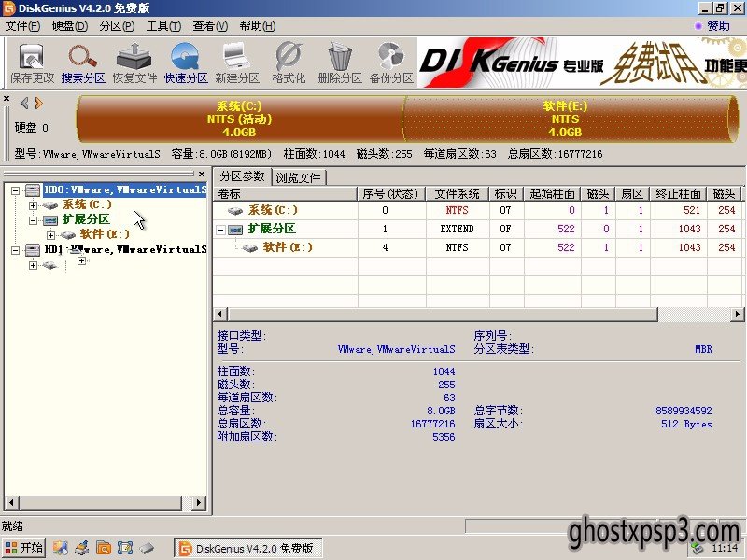The image size is (747, 560).
Task: Click New Partition (新建分区) icon
Action: coord(237,63)
